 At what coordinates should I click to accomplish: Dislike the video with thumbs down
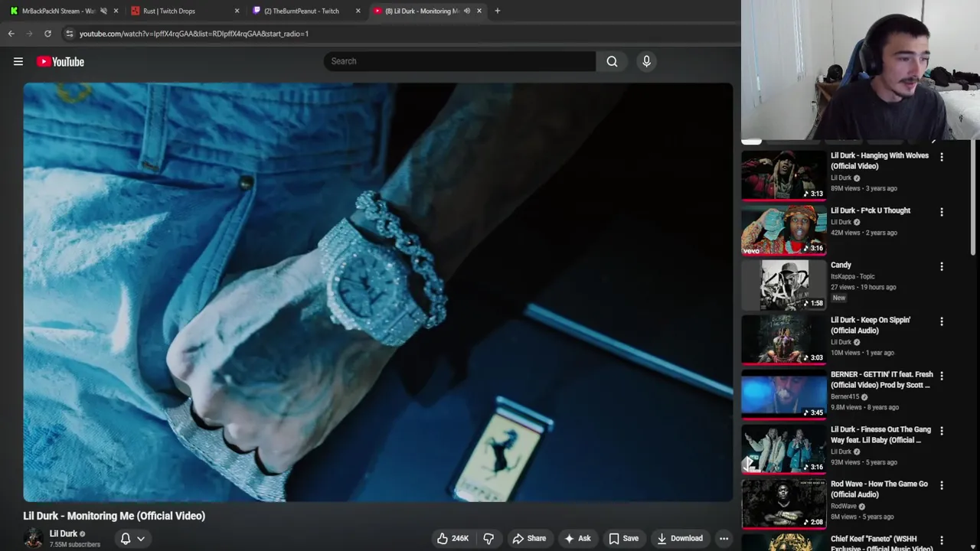click(x=488, y=538)
